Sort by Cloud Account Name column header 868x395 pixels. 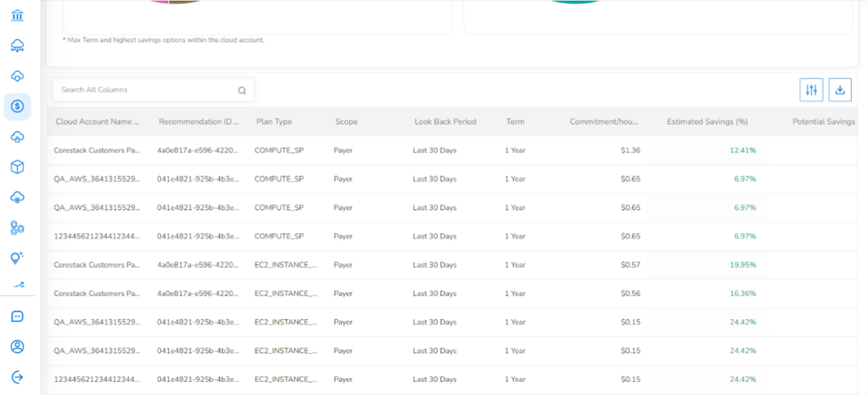tap(97, 122)
